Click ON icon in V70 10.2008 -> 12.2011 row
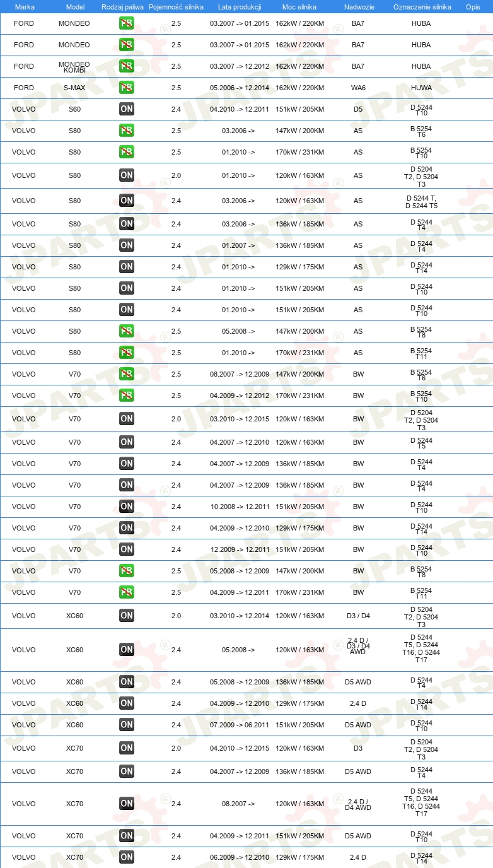This screenshot has height=868, width=493. coord(127,507)
